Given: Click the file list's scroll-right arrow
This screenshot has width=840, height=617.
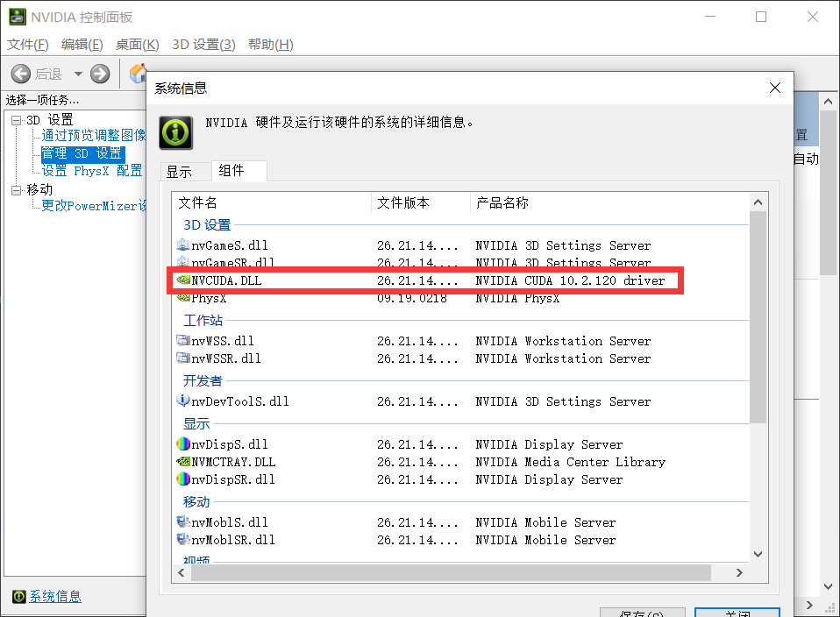Looking at the screenshot, I should tap(739, 572).
